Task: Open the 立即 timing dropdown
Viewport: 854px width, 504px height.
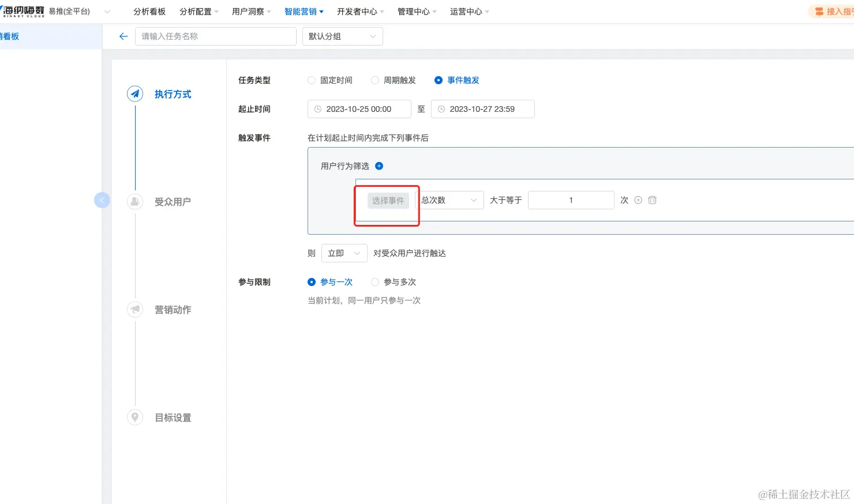Action: pos(344,253)
